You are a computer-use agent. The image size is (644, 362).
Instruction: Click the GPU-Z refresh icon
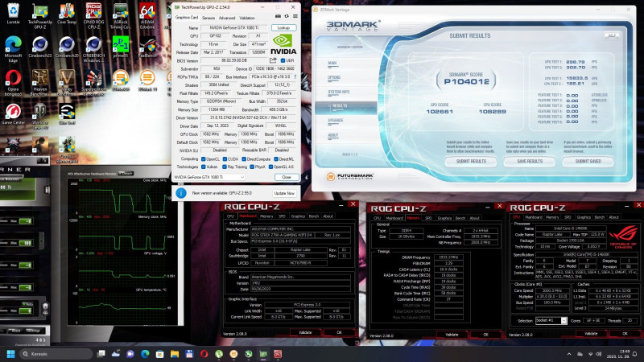coord(287,16)
